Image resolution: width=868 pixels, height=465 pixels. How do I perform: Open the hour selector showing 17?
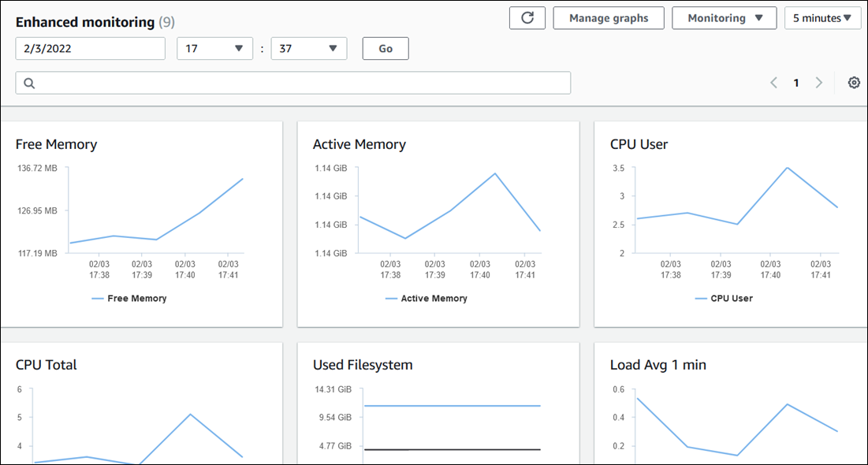point(214,49)
